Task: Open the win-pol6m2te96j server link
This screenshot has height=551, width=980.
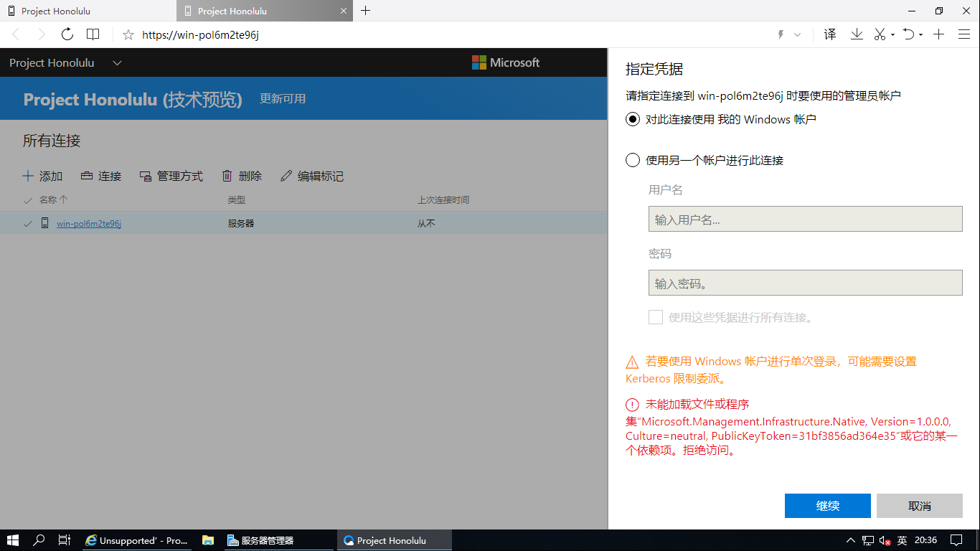Action: click(89, 223)
